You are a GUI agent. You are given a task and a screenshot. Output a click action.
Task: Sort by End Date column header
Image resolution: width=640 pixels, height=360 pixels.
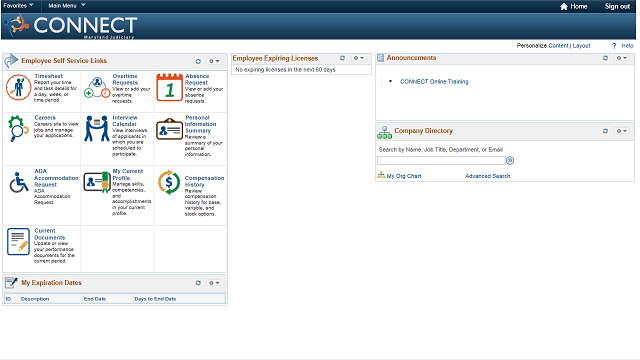[95, 299]
